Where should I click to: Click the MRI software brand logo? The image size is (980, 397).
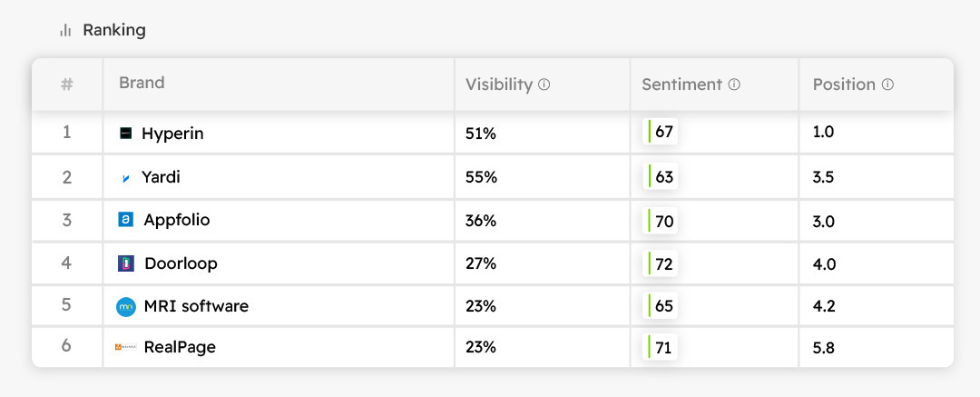pos(126,307)
